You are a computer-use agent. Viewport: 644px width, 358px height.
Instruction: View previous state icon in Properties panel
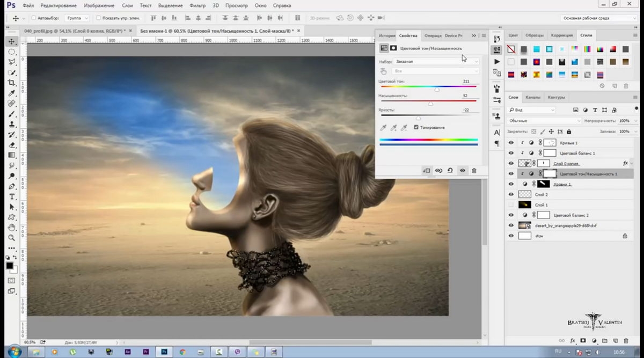click(x=438, y=171)
